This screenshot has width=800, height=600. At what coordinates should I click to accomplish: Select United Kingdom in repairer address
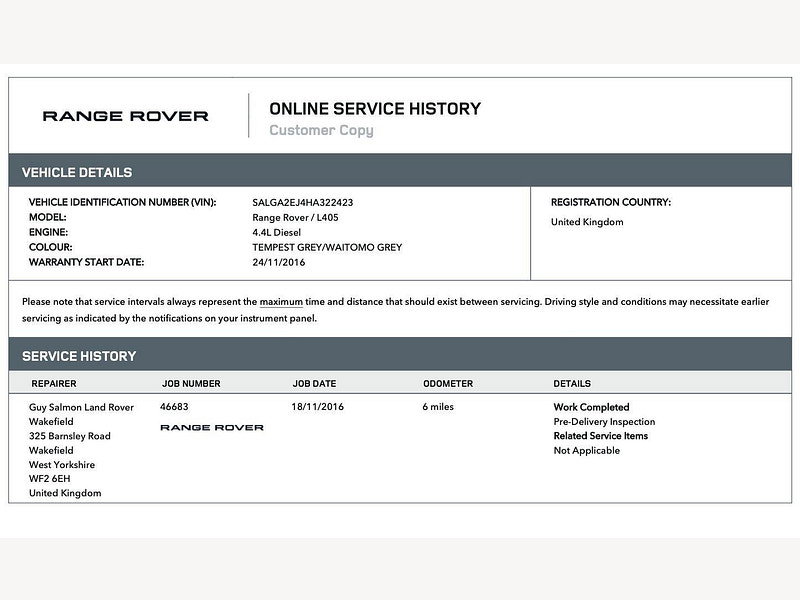[x=65, y=493]
